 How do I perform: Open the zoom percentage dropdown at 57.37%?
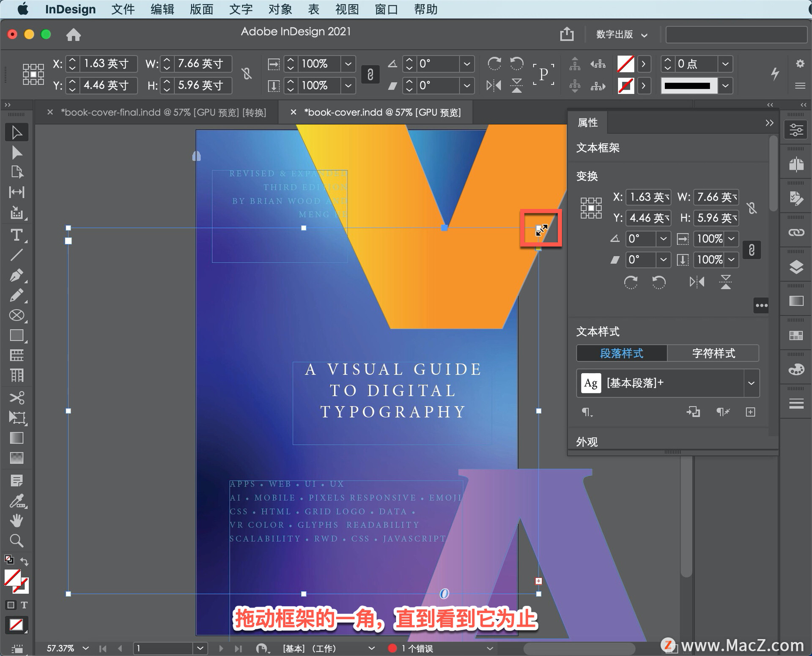[86, 648]
